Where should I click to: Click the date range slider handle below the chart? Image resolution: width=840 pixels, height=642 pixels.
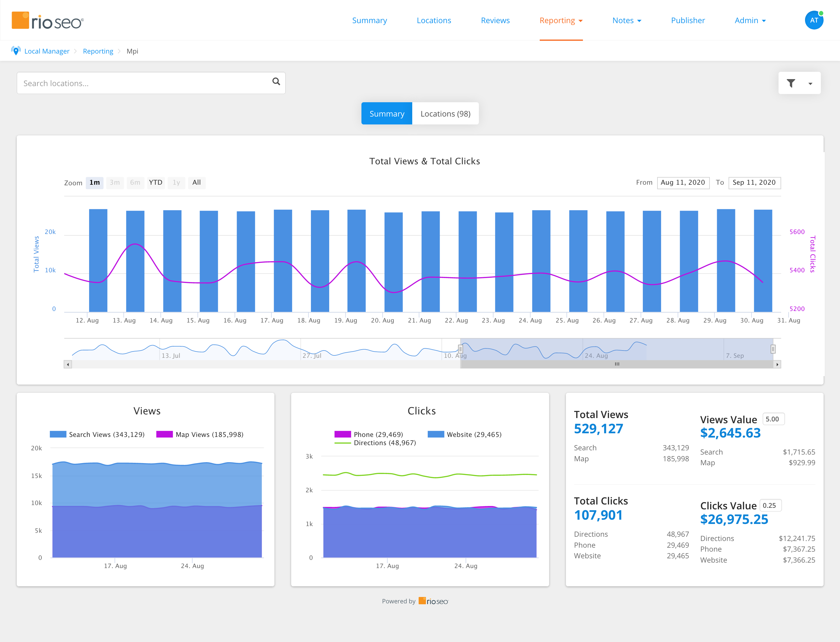[x=461, y=349]
